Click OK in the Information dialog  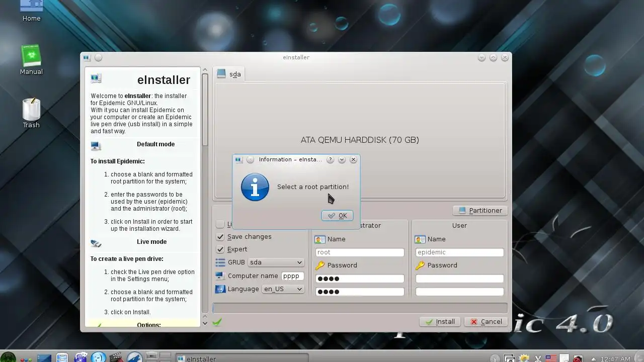tap(337, 216)
